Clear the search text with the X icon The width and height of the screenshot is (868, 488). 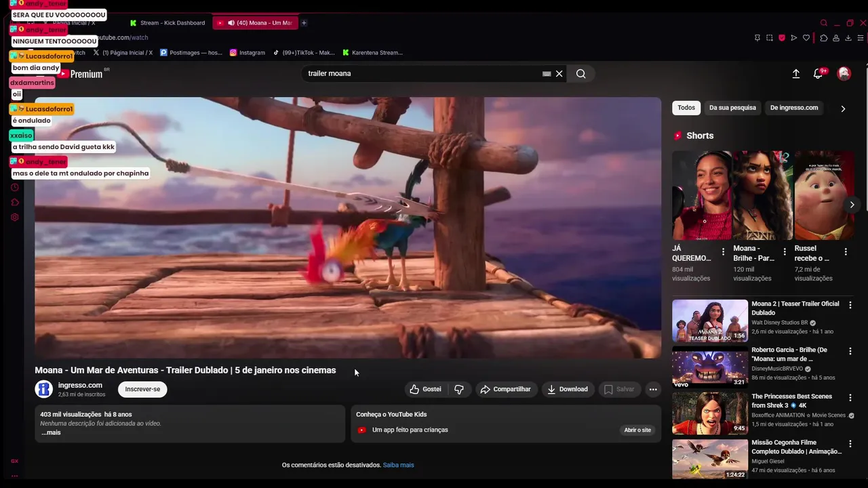559,74
